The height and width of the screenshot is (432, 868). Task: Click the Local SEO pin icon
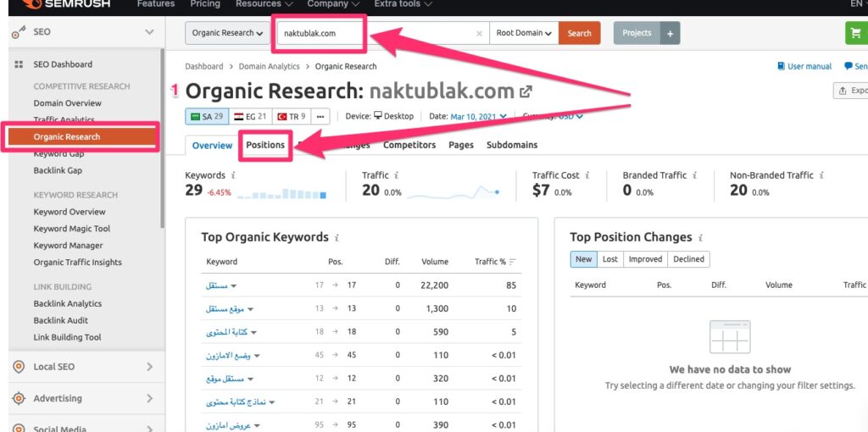[18, 367]
